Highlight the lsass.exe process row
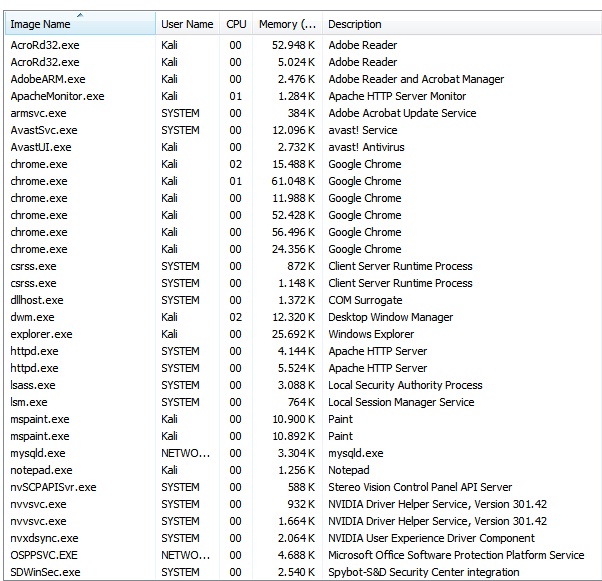 click(33, 385)
